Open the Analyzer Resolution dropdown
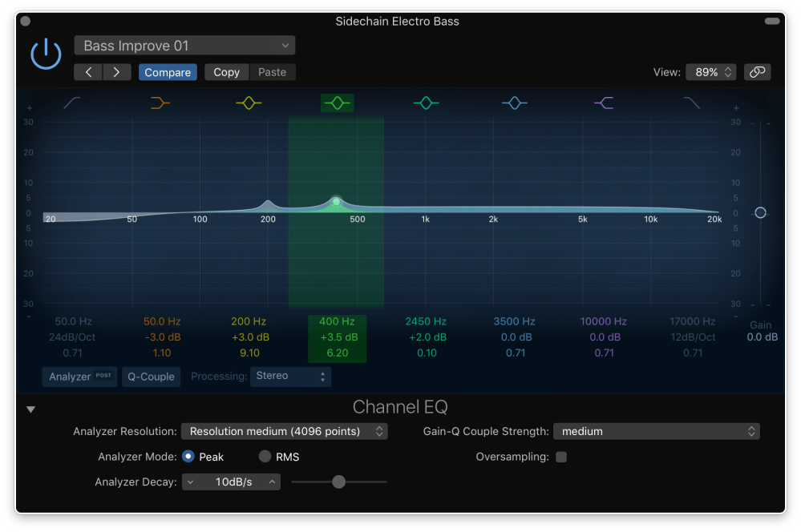The width and height of the screenshot is (801, 532). (285, 431)
